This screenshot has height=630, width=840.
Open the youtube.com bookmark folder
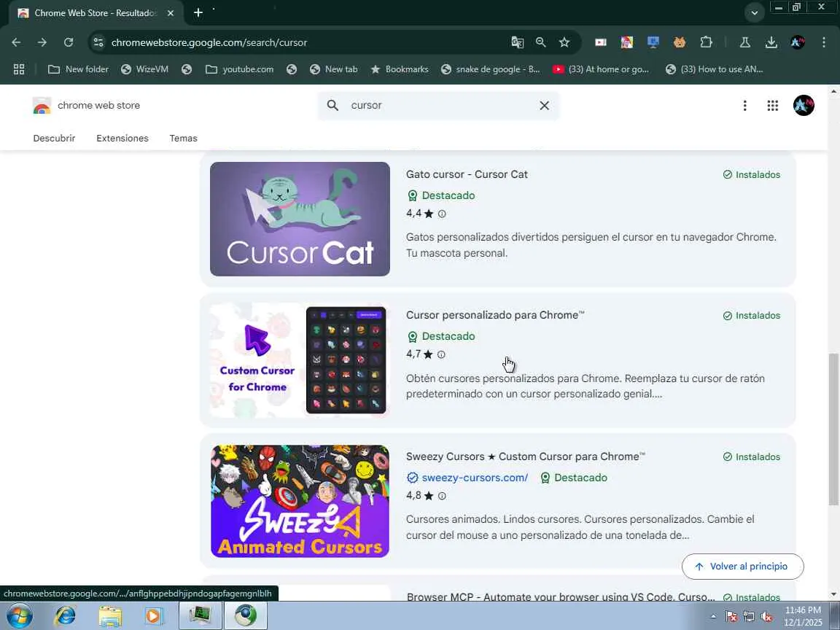coord(239,69)
